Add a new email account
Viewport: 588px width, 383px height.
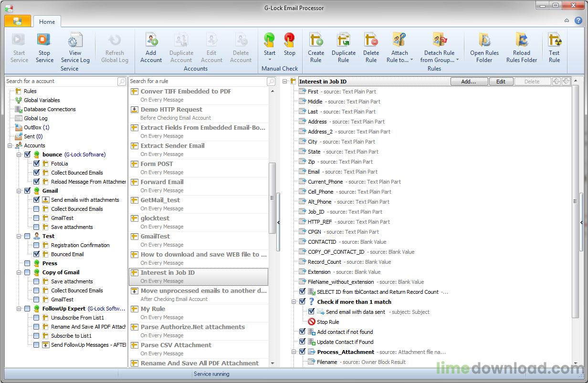coord(151,46)
